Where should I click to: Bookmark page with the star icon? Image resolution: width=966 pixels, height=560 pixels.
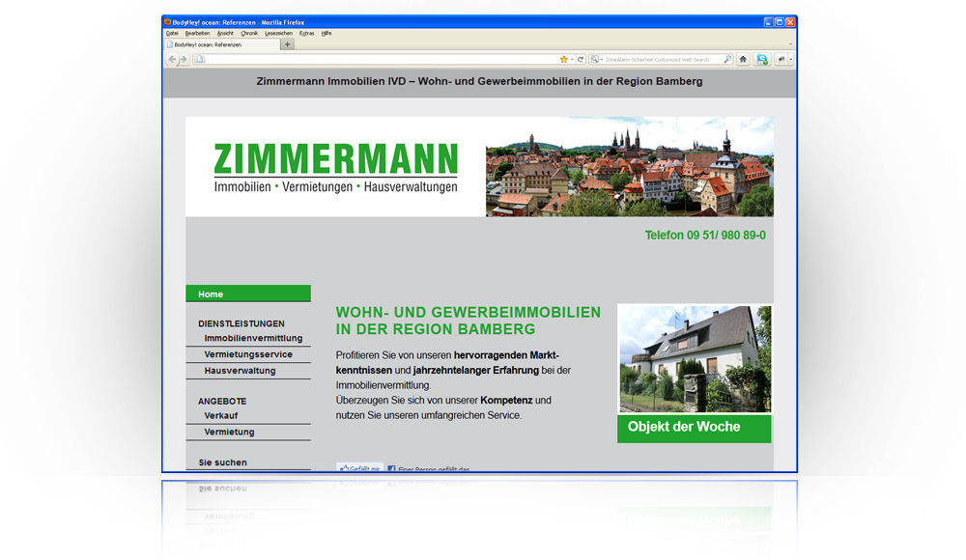coord(564,59)
